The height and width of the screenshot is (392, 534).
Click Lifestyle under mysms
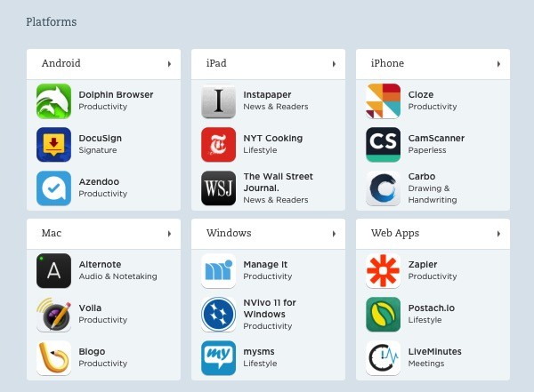[x=260, y=364]
